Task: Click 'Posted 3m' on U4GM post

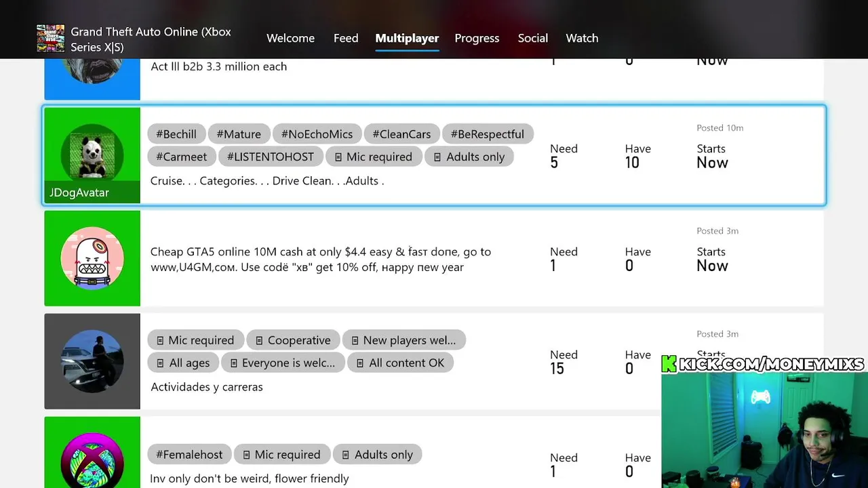Action: coord(717,230)
